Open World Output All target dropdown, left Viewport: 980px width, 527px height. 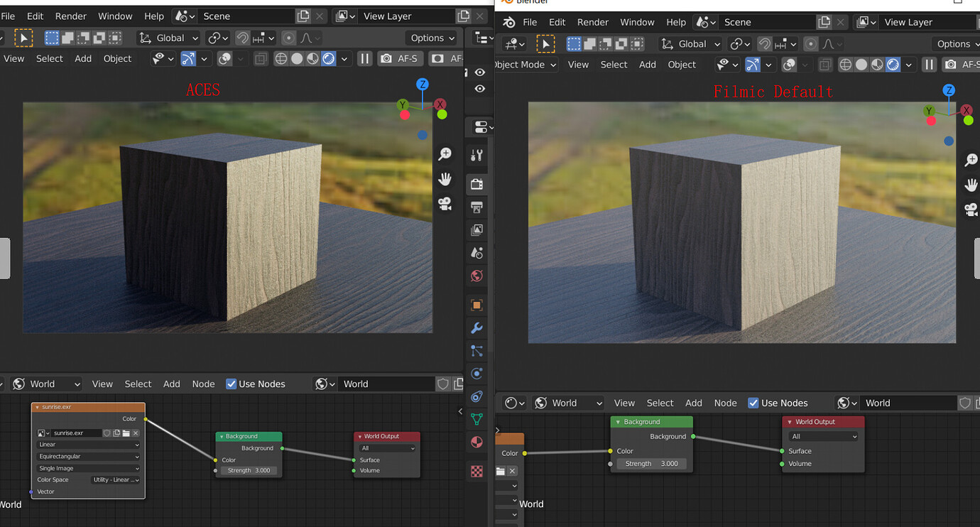[387, 448]
